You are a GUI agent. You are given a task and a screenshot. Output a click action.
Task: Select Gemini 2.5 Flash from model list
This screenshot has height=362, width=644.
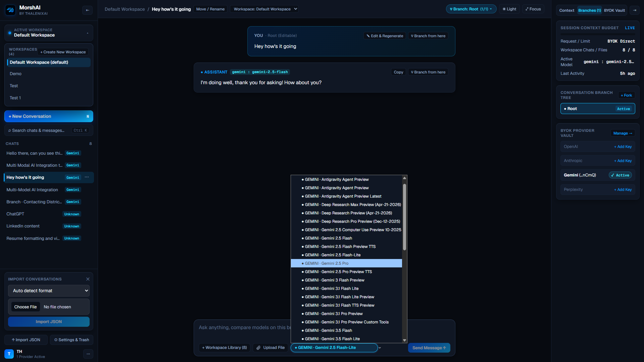pyautogui.click(x=346, y=238)
